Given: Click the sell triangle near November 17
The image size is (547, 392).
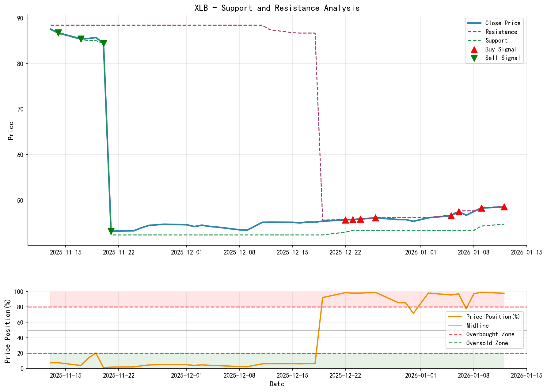Looking at the screenshot, I should coord(81,38).
